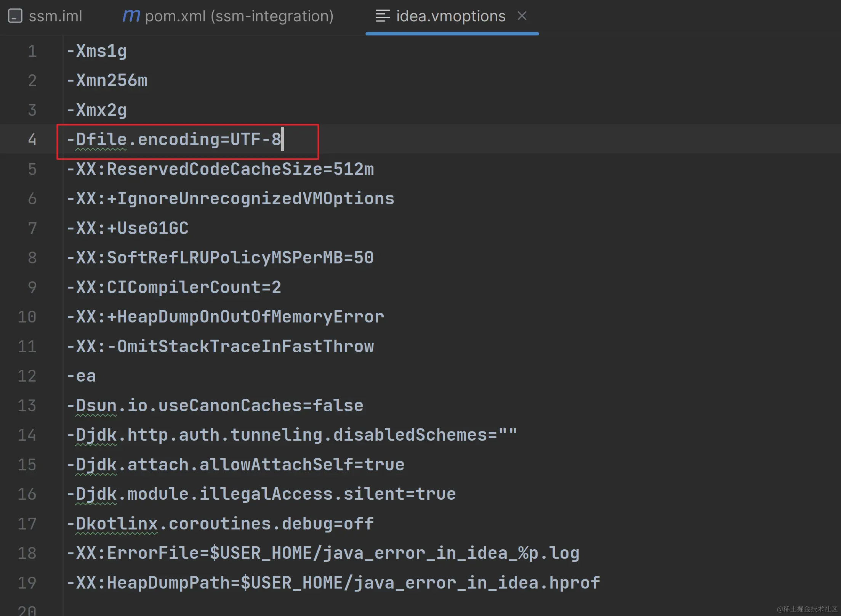Click line number 4 in gutter
This screenshot has height=616, width=841.
32,140
